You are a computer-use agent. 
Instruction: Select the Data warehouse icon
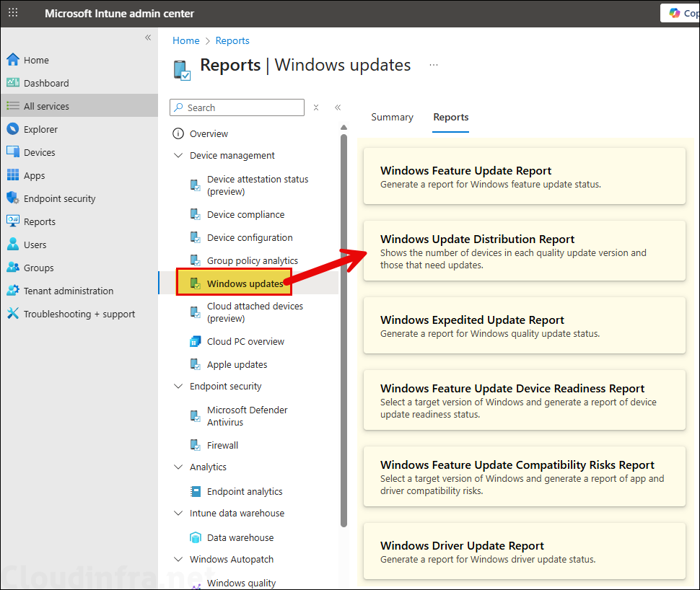[x=195, y=537]
